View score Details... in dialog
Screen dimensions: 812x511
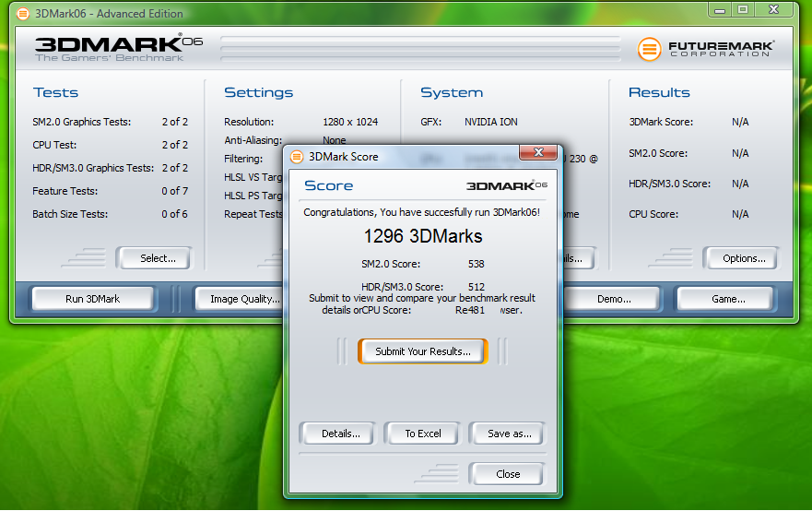click(x=337, y=434)
